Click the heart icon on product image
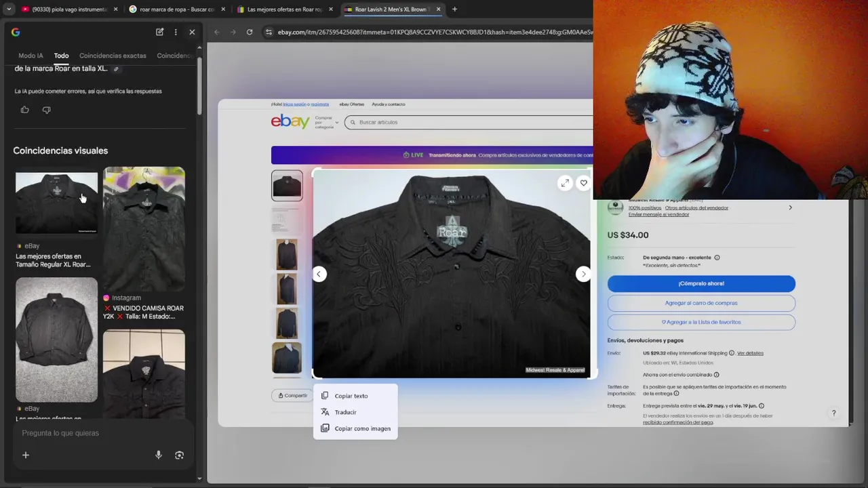868x488 pixels. point(583,183)
